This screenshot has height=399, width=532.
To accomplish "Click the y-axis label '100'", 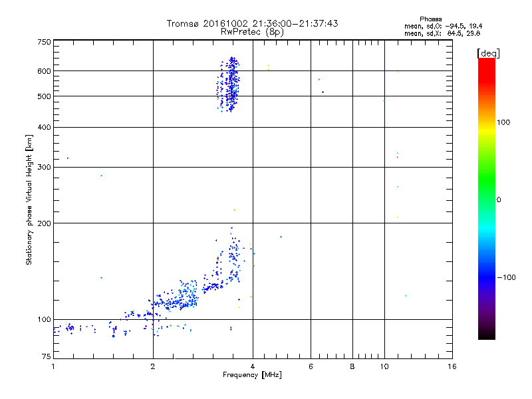I will [44, 320].
